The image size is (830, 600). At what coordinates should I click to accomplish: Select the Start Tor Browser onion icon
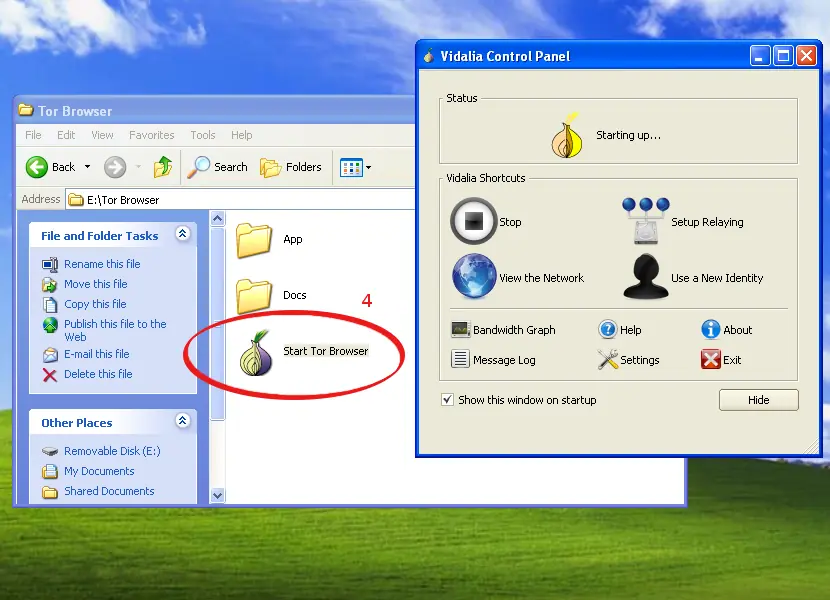(x=256, y=353)
